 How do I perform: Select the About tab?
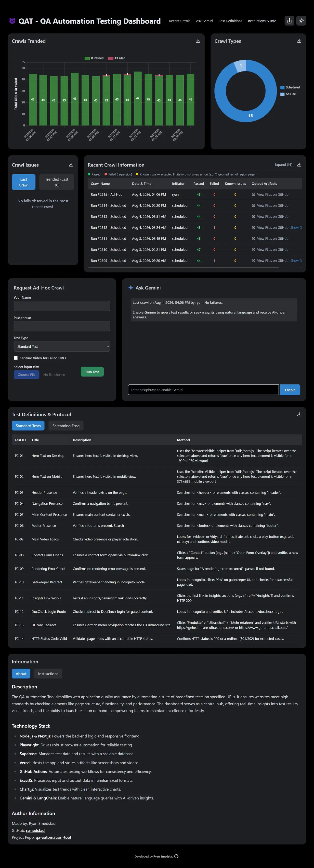pos(21,674)
